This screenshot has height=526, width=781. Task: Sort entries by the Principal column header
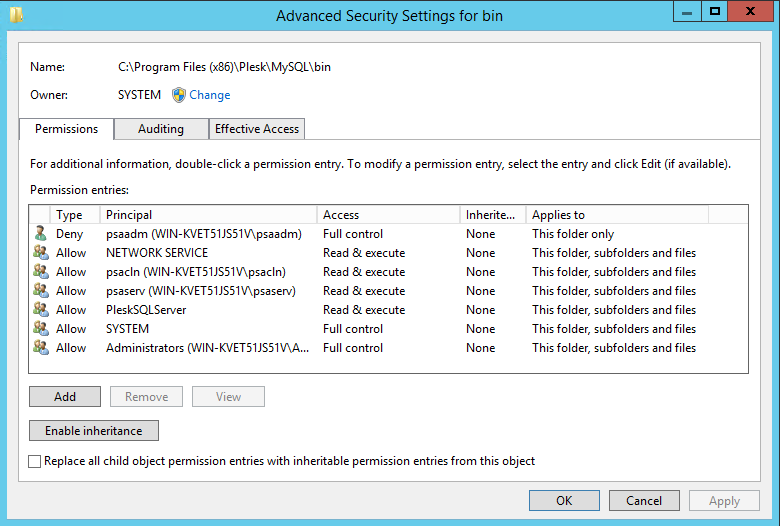coord(208,215)
